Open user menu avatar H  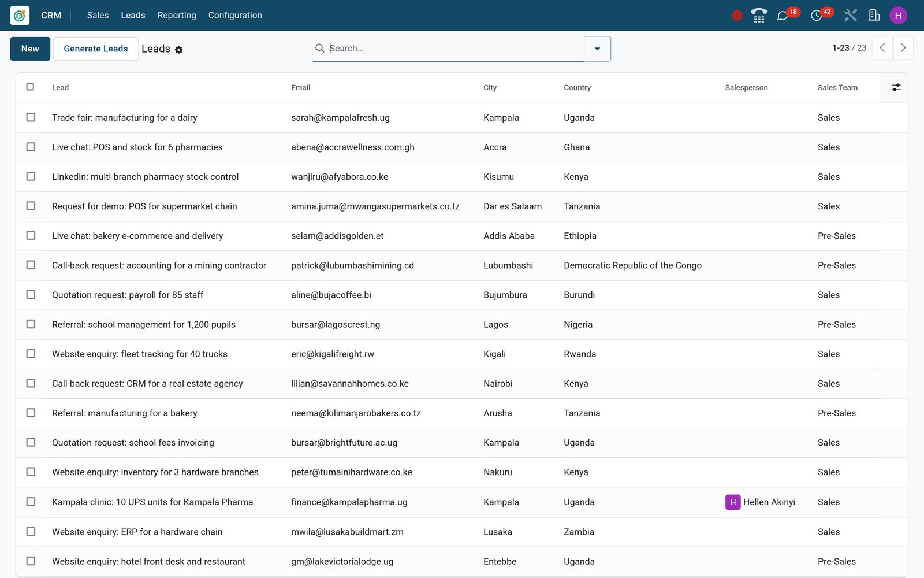click(898, 16)
